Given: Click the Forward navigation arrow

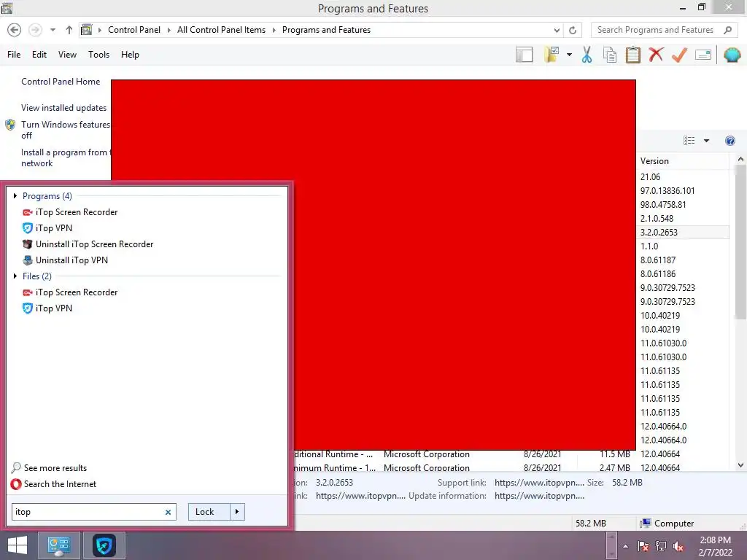Looking at the screenshot, I should click(x=35, y=30).
